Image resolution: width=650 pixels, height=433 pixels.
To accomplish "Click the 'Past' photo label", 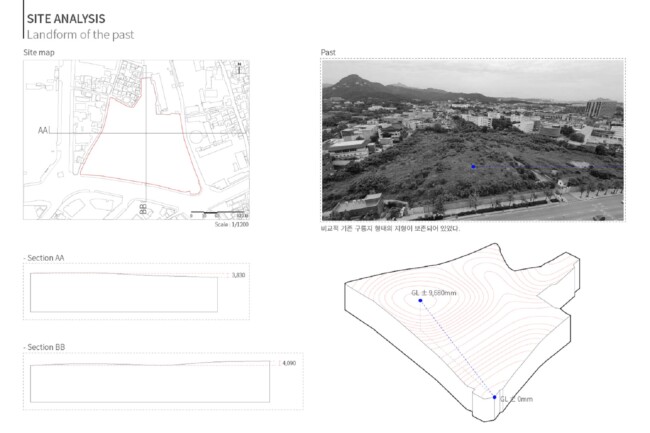I will pos(328,51).
